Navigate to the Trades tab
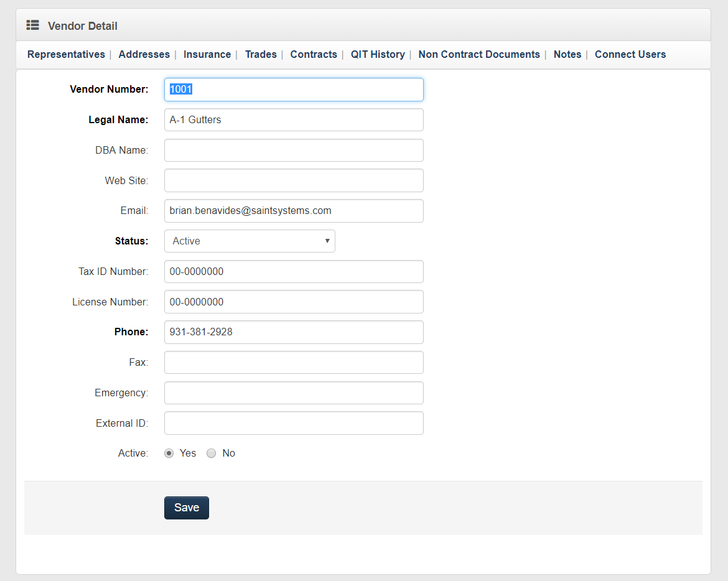This screenshot has height=581, width=728. point(261,54)
